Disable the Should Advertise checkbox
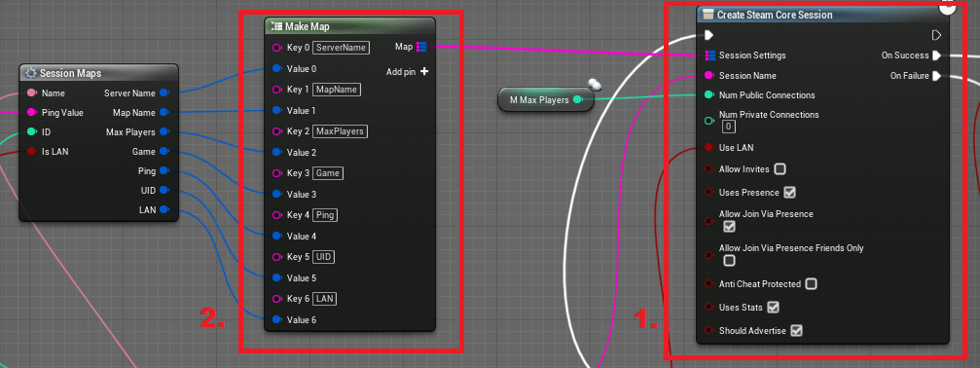 796,330
